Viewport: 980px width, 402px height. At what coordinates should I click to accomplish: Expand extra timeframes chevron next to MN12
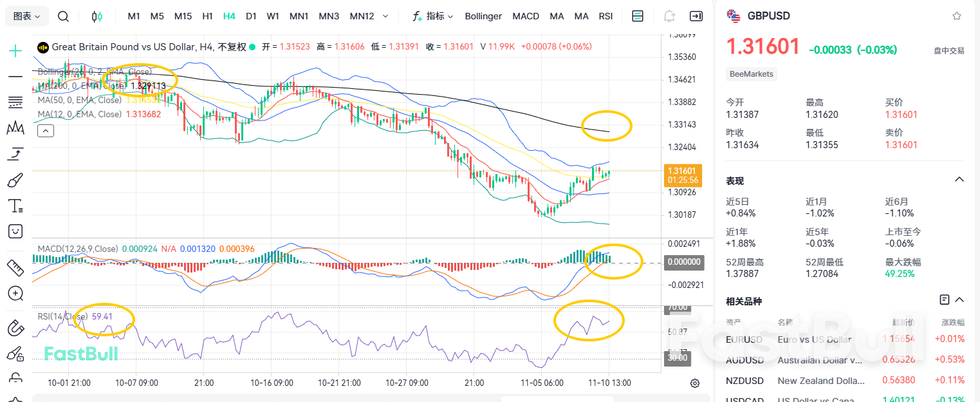click(x=384, y=16)
